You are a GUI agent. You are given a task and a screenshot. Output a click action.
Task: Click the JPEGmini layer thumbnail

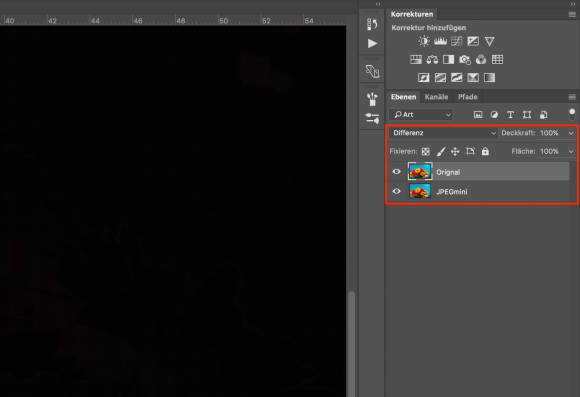419,191
